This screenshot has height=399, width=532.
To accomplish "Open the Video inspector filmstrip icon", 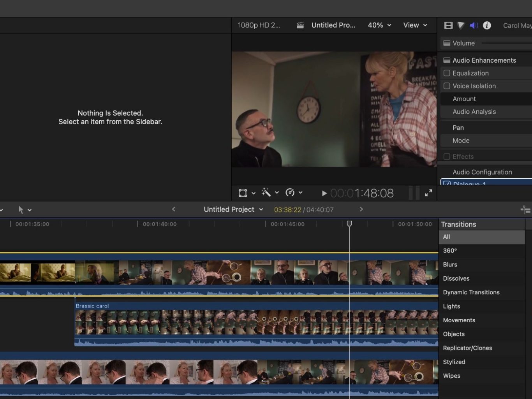I will point(448,25).
